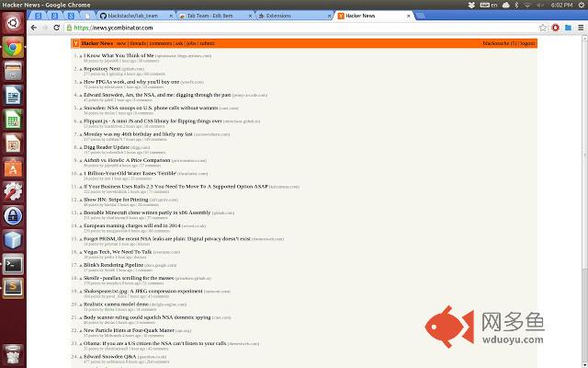The image size is (588, 368).
Task: Launch Sublime Text from the dock
Action: [x=13, y=288]
